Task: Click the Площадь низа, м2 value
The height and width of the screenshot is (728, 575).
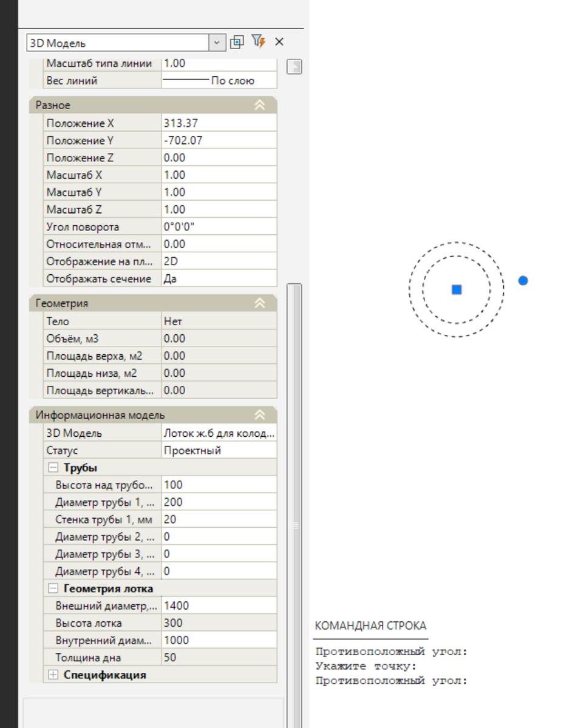Action: pos(219,373)
